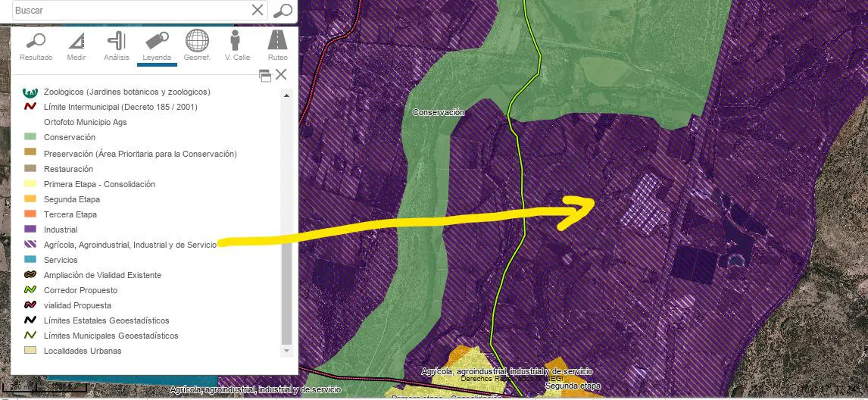Close the legend panel
This screenshot has height=400, width=868.
(x=281, y=74)
